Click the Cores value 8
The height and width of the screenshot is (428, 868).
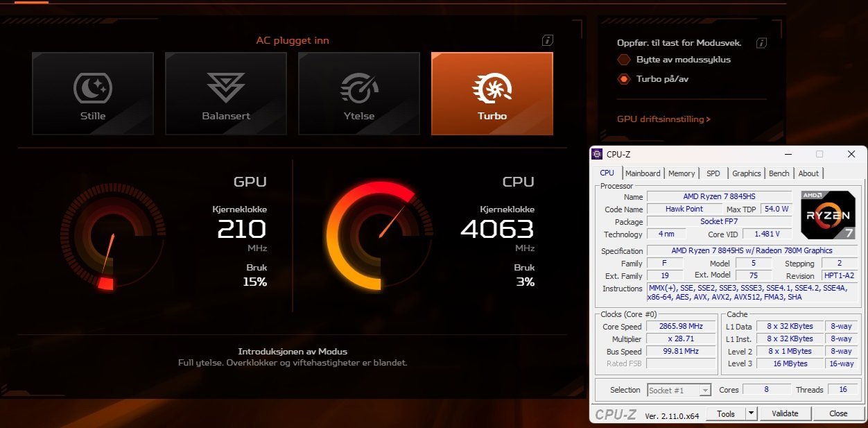[x=766, y=390]
